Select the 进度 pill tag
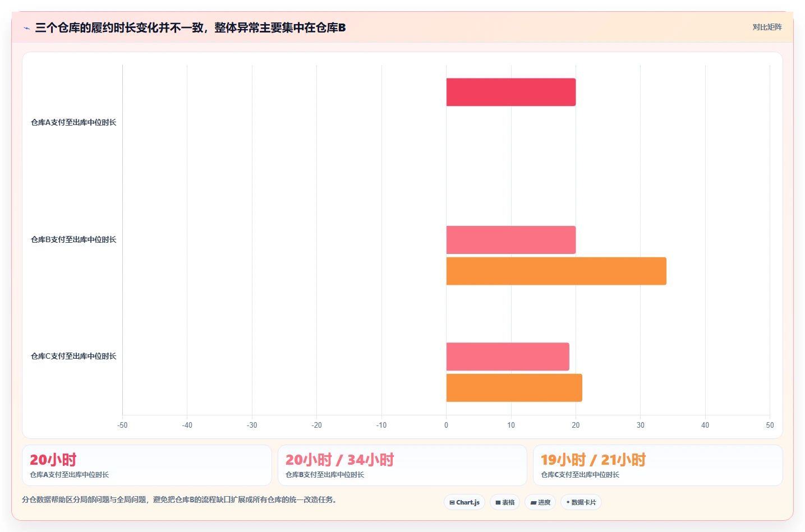This screenshot has height=532, width=805. 540,502
